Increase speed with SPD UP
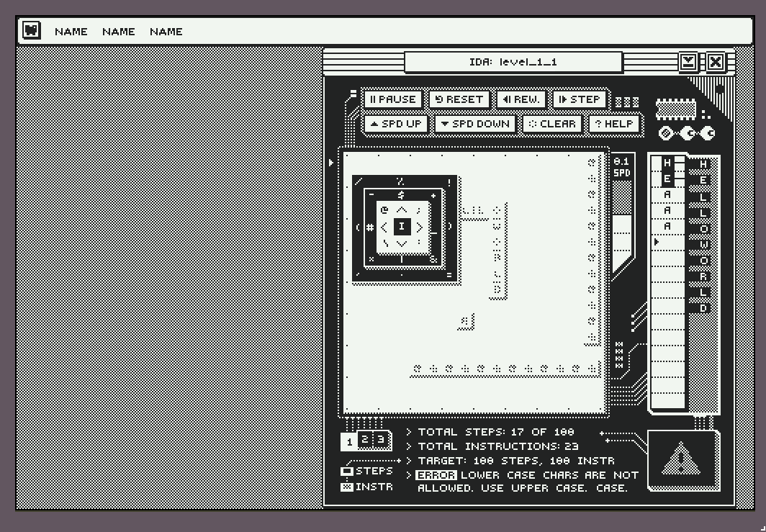 [396, 124]
